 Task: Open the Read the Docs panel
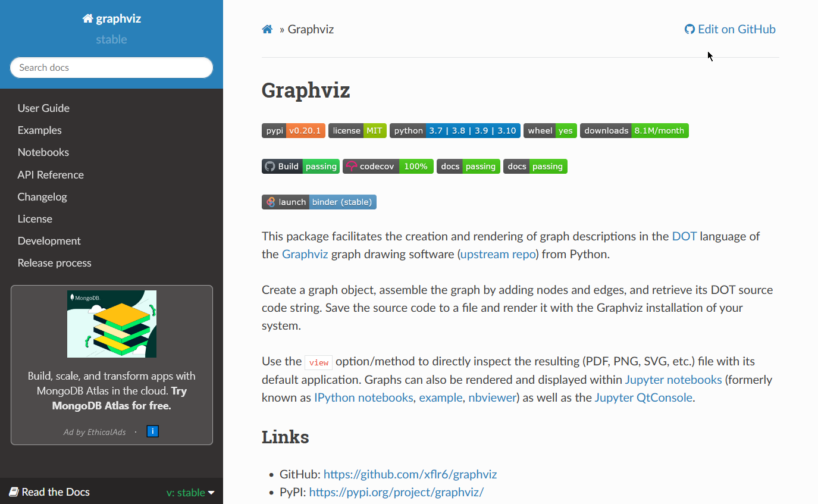(49, 492)
